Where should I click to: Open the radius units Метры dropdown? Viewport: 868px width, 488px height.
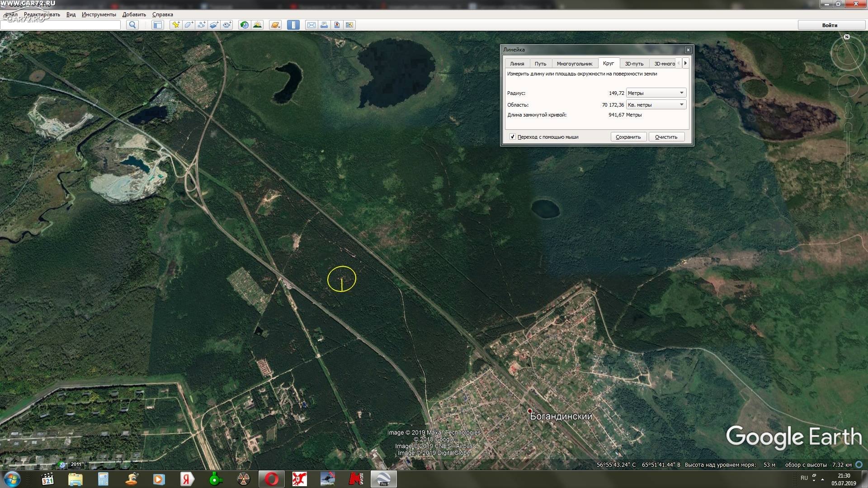(656, 93)
